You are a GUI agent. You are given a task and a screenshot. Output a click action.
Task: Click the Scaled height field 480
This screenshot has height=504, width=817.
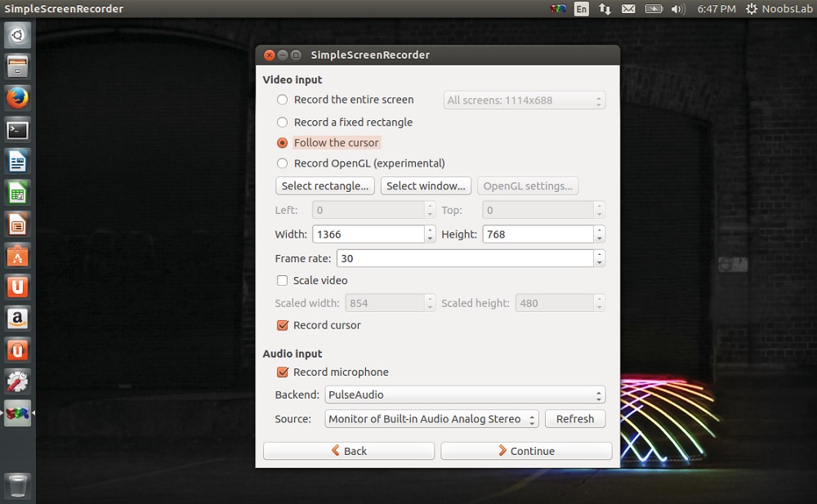pyautogui.click(x=555, y=303)
